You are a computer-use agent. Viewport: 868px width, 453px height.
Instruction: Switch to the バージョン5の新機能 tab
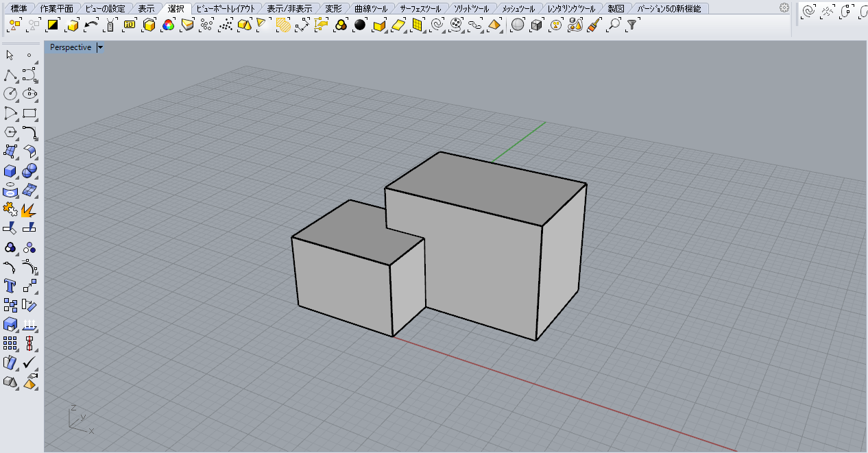pos(669,9)
